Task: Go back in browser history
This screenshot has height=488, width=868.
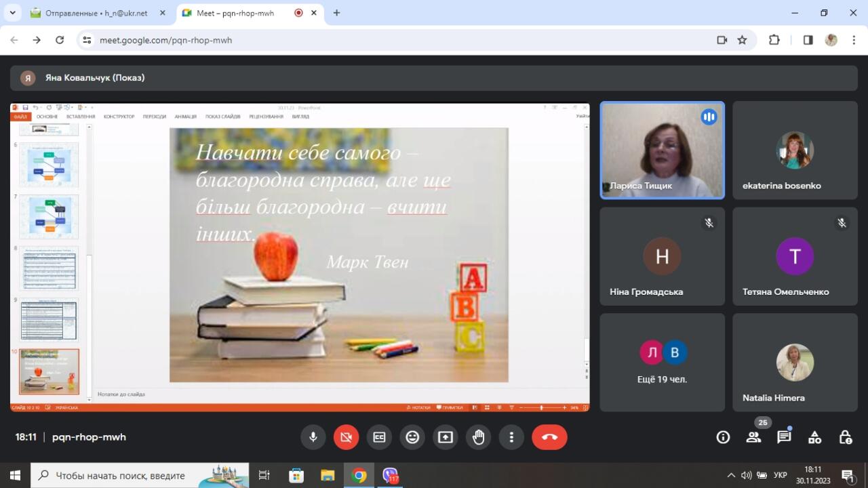Action: coord(14,40)
